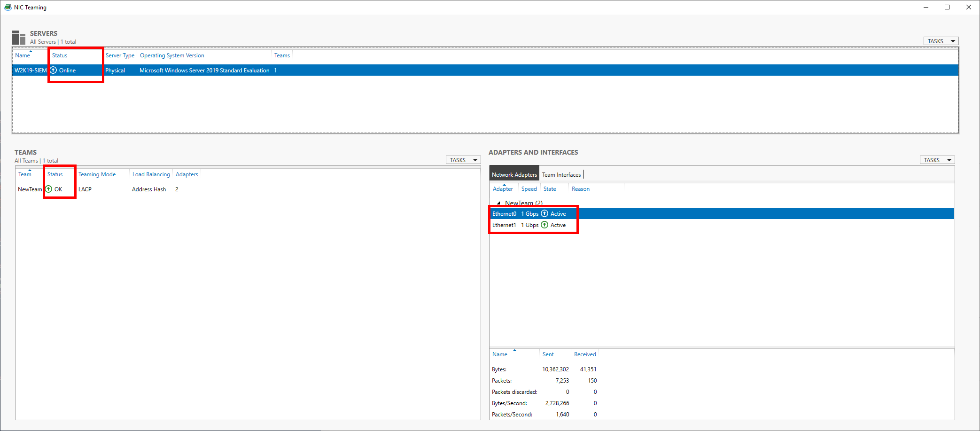Screen dimensions: 980x431
Task: Click the Online status arrow icon for W2K19-SIEM
Action: [x=53, y=70]
